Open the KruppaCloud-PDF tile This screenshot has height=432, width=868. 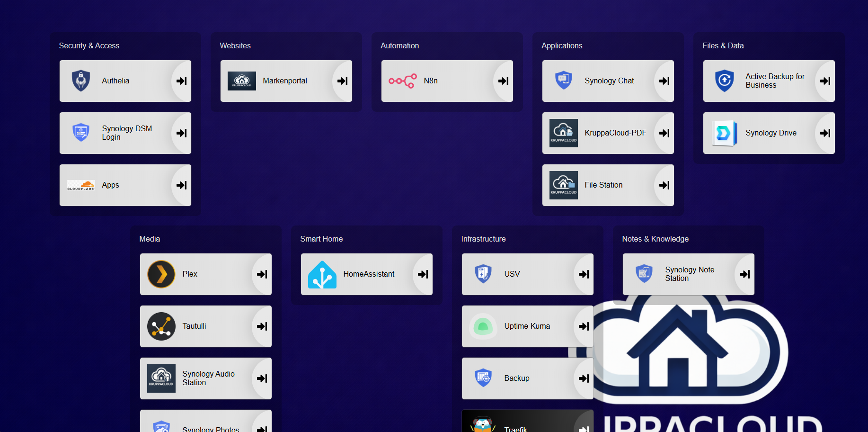coord(608,133)
